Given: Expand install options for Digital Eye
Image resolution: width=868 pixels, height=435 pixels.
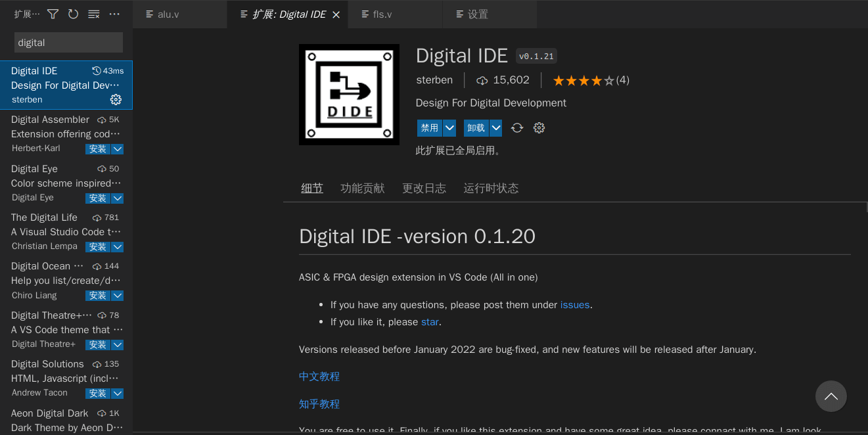Looking at the screenshot, I should (x=118, y=198).
